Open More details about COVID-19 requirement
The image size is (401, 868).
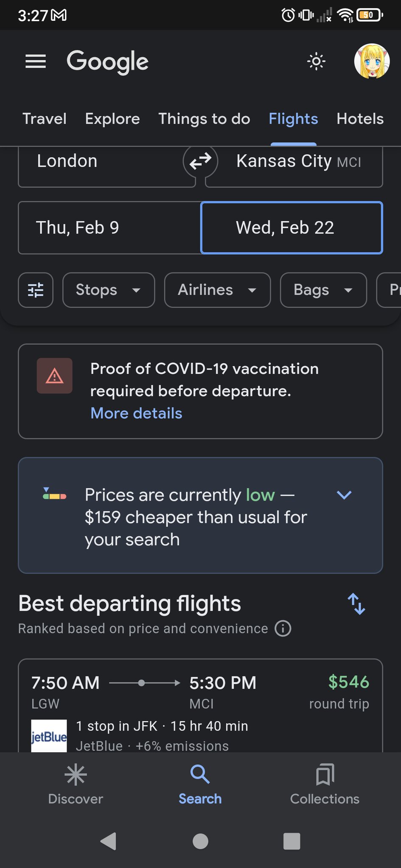tap(136, 413)
